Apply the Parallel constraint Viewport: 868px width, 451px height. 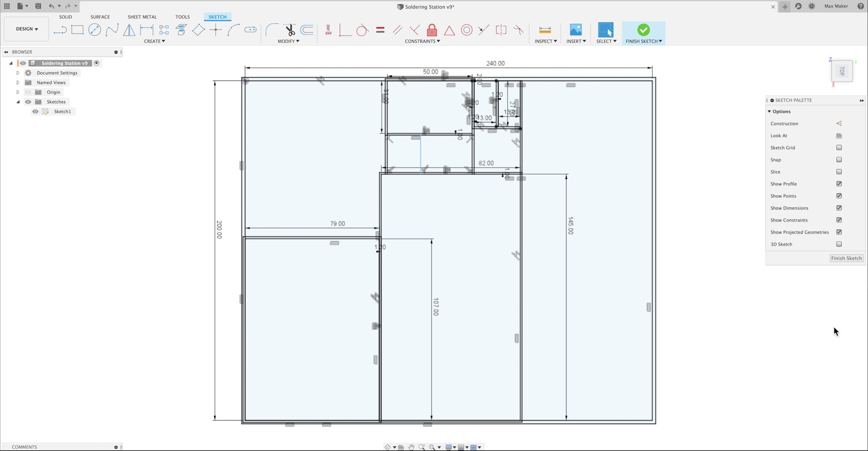click(397, 30)
